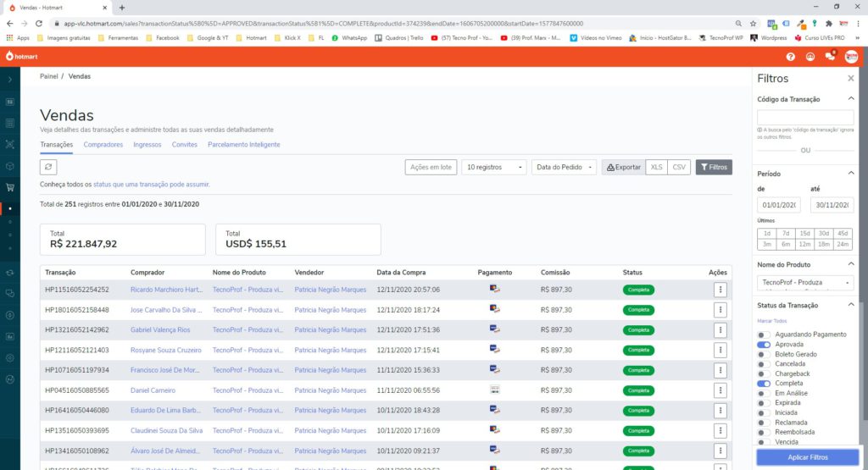This screenshot has width=868, height=470.
Task: Switch to the Transações tab
Action: (x=57, y=145)
